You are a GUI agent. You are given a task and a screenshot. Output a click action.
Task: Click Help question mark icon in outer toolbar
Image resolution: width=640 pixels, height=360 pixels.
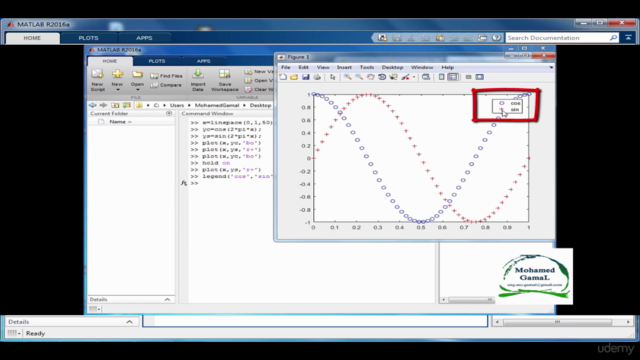[x=496, y=38]
